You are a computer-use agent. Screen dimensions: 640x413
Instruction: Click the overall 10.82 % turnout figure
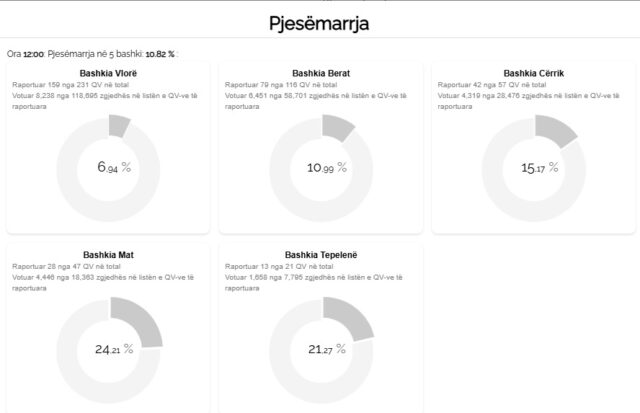159,53
